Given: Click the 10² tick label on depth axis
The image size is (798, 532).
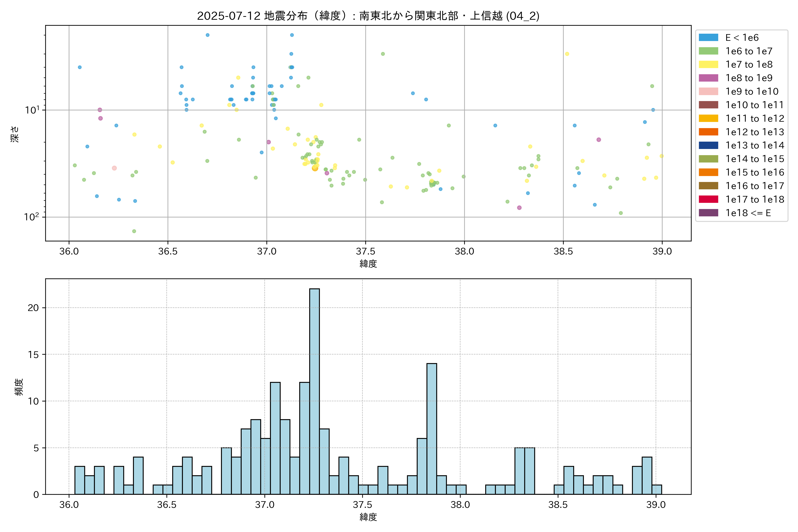Looking at the screenshot, I should 32,217.
